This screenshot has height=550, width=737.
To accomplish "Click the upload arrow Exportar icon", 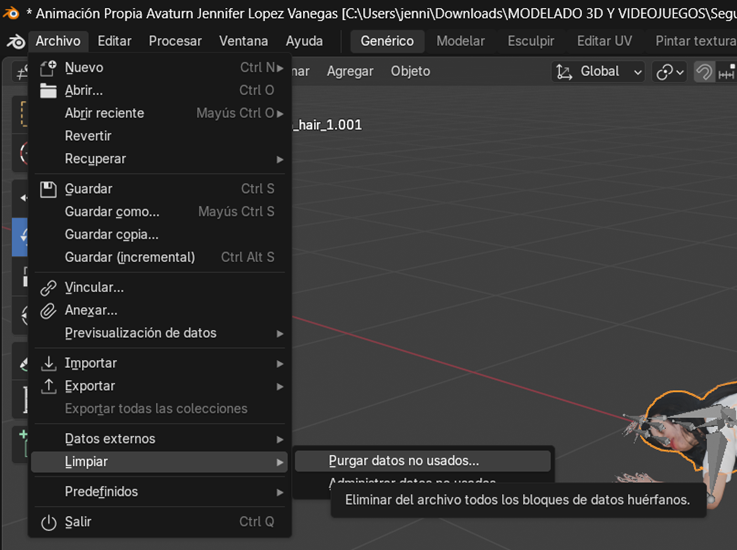I will coord(48,386).
